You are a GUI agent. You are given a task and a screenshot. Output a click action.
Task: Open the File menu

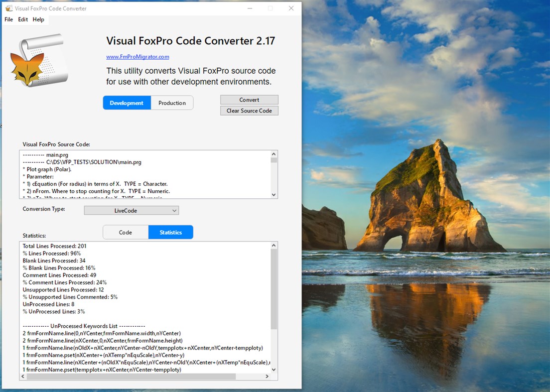click(9, 19)
